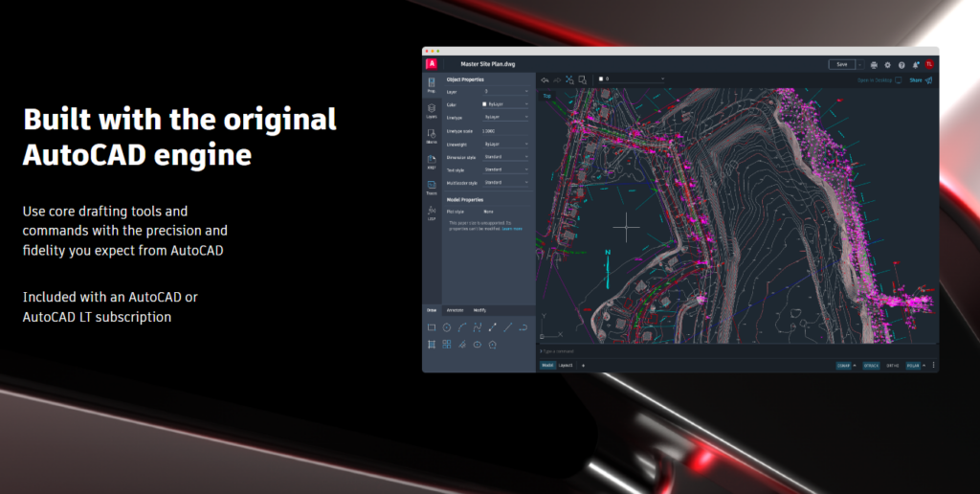Open the Text style dropdown
Viewport: 980px width, 494px height.
505,169
